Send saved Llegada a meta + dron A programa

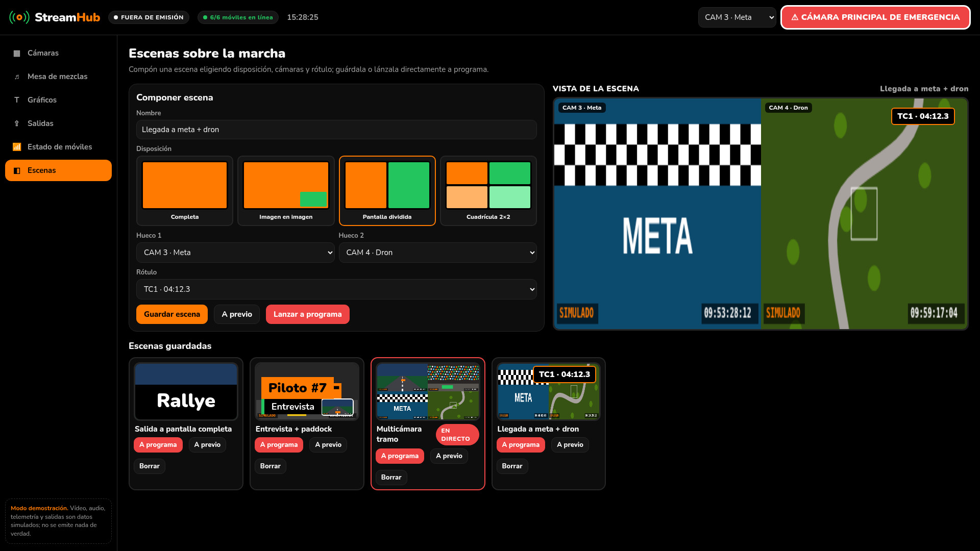(521, 445)
